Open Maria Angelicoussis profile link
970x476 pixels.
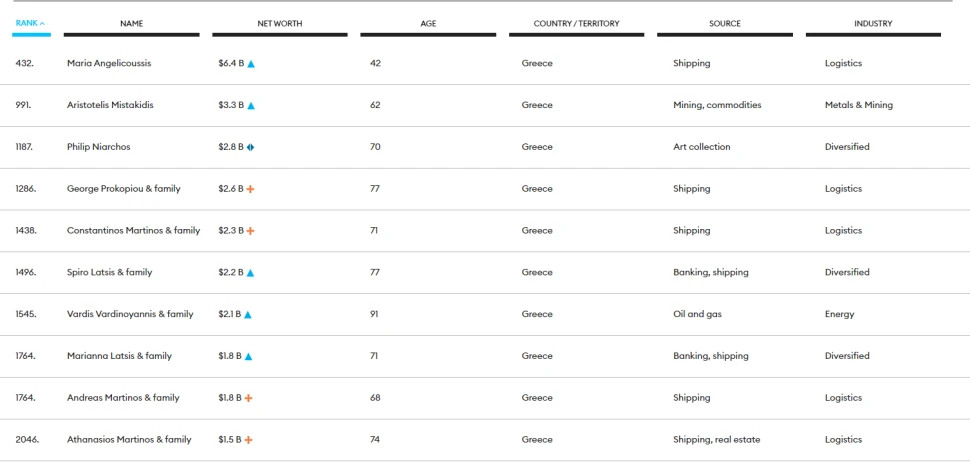pos(109,63)
